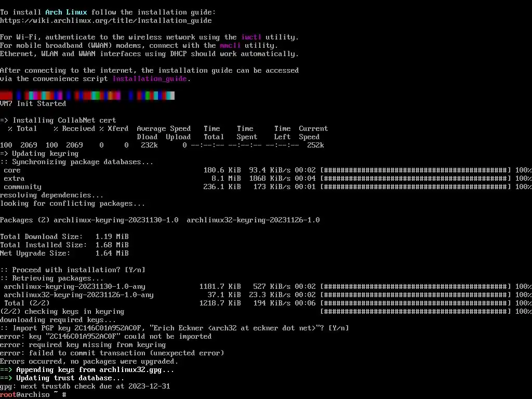This screenshot has width=532, height=399.
Task: Click ':: Synchronizing package databases...' line
Action: coord(77,162)
